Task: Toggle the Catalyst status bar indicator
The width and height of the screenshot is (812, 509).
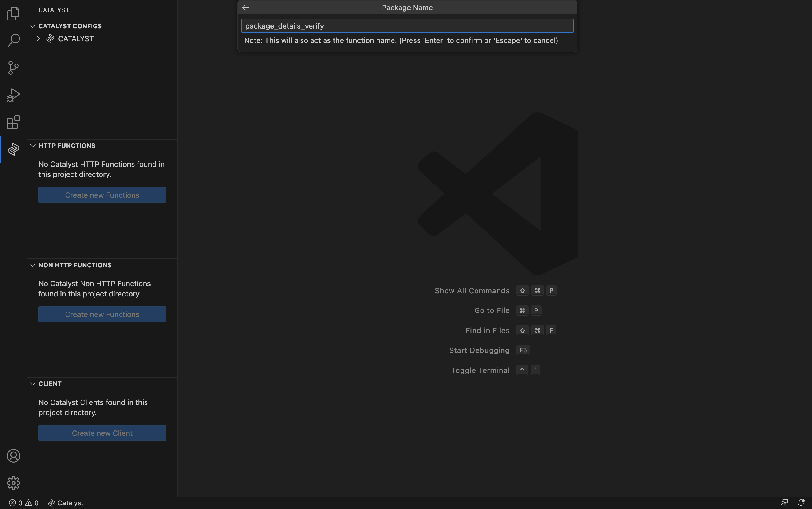Action: 66,503
